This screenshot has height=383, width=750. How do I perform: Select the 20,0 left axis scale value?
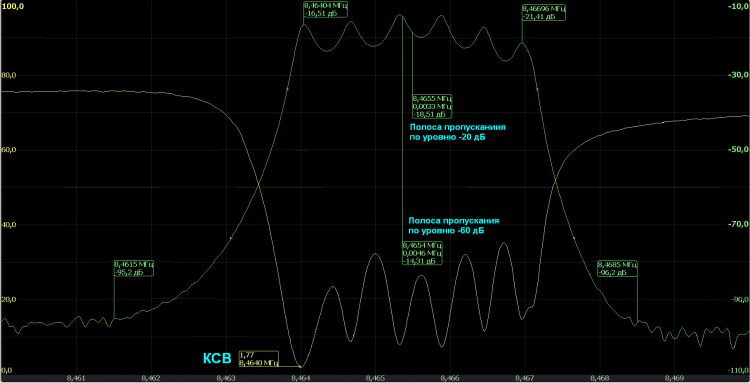click(8, 300)
